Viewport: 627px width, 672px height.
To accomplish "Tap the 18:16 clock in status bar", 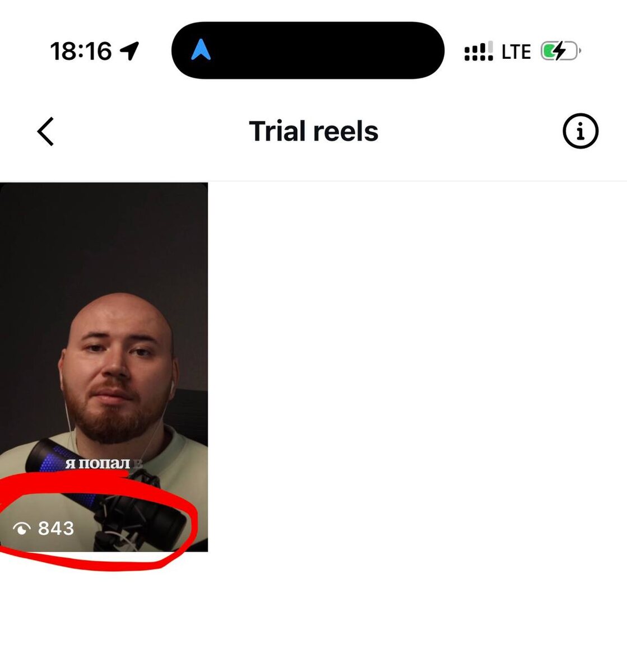I will tap(81, 51).
